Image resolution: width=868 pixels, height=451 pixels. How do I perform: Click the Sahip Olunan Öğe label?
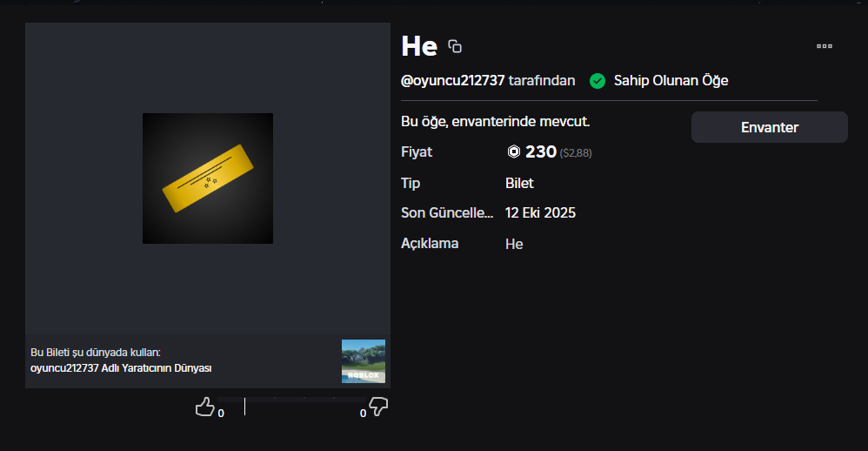(671, 81)
